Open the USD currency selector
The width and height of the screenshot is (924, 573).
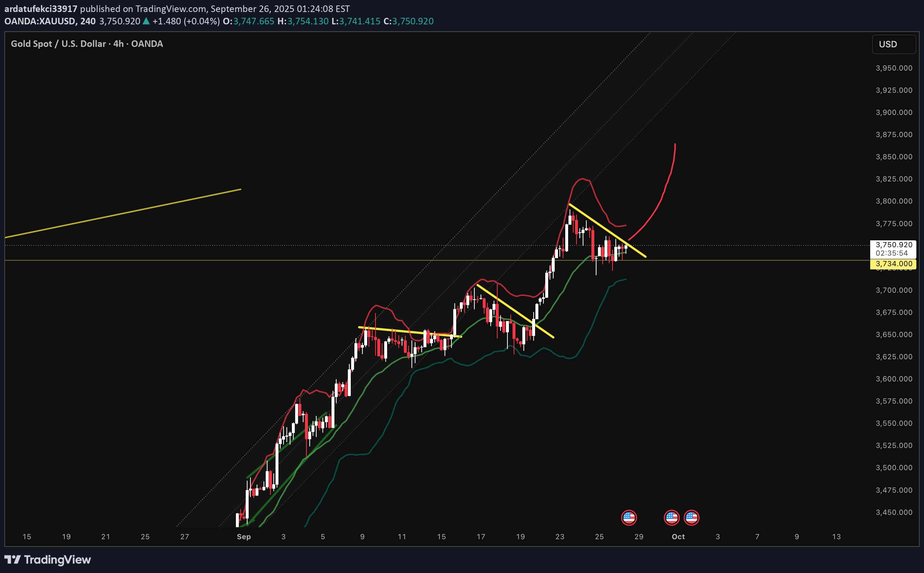[893, 44]
